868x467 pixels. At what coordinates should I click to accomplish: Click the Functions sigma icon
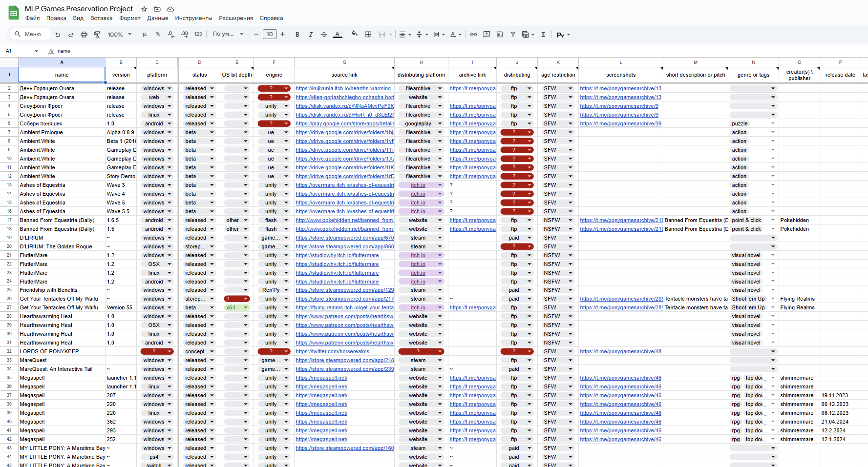(x=543, y=34)
